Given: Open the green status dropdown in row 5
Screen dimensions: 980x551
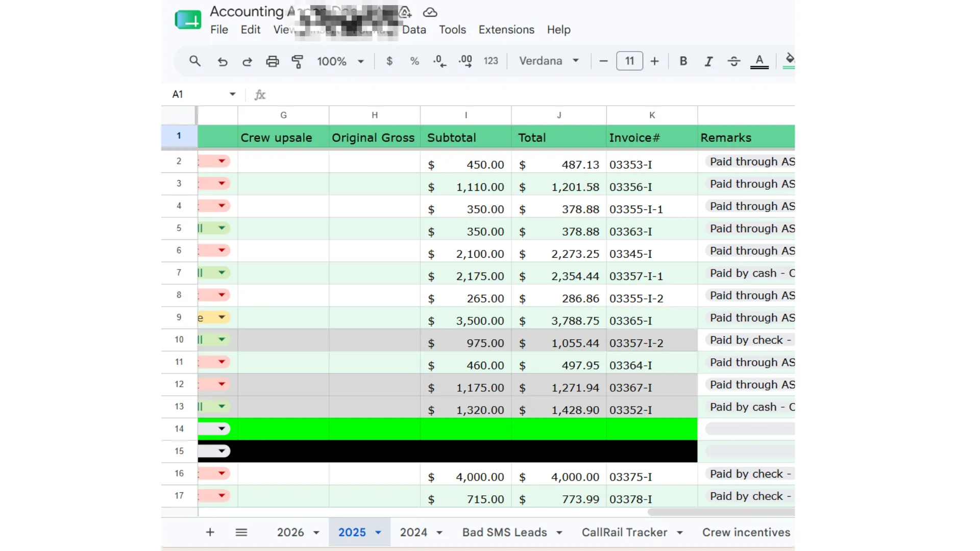Looking at the screenshot, I should coord(222,228).
